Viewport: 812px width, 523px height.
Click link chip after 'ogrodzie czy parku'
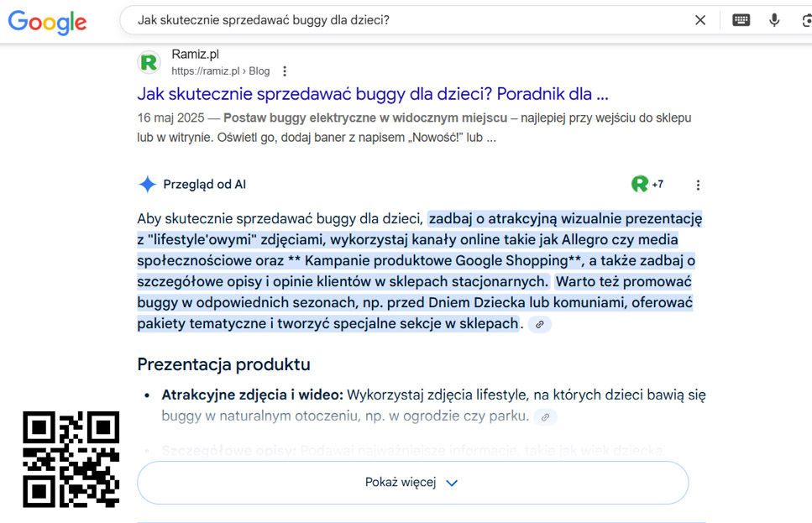[x=545, y=416]
